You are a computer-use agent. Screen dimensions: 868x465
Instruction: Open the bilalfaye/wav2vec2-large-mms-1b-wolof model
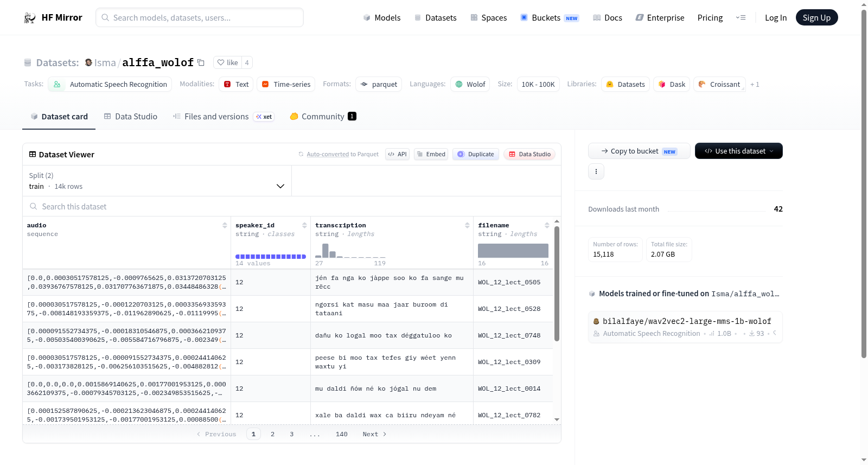click(x=685, y=327)
